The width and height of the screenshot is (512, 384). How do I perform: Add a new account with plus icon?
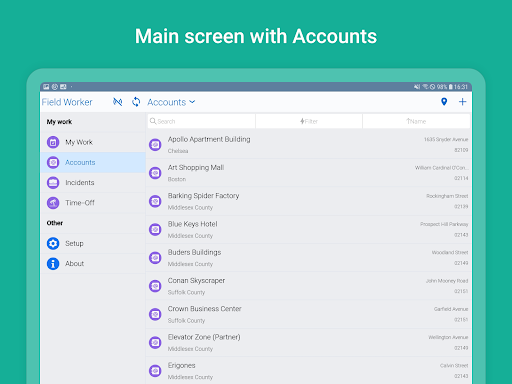pyautogui.click(x=462, y=102)
